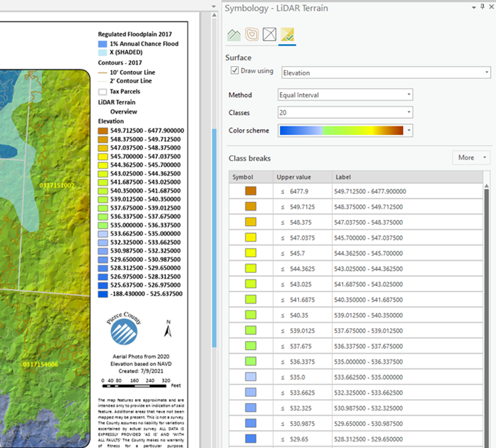The width and height of the screenshot is (496, 448).
Task: Open the Symbology pane options arrow
Action: pos(473,7)
